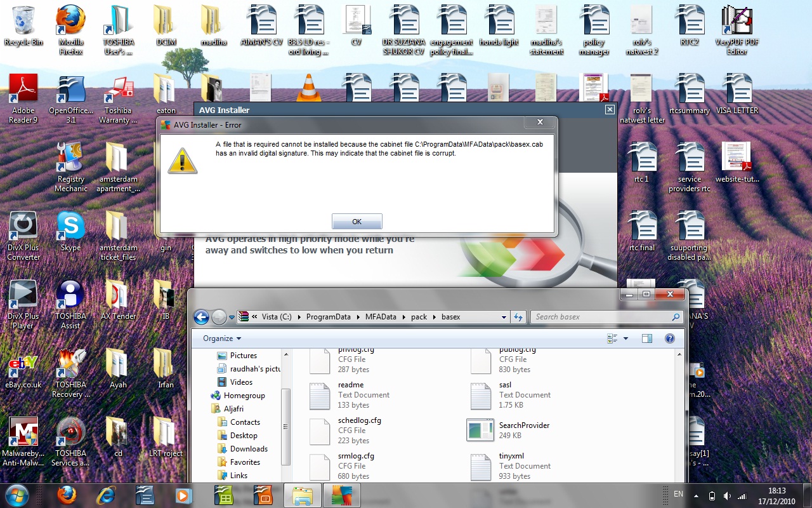Open Adobe Reader 9 desktop shortcut

tap(23, 99)
